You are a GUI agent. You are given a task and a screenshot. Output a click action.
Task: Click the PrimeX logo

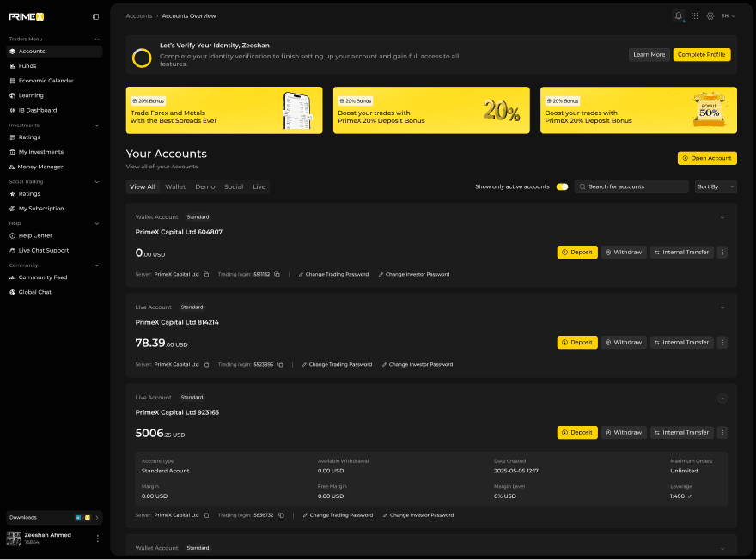(27, 17)
